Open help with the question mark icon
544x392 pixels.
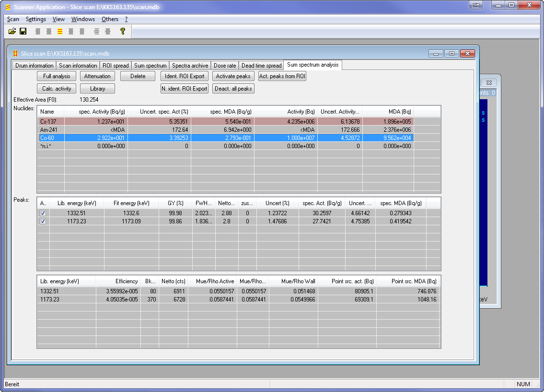pyautogui.click(x=123, y=31)
